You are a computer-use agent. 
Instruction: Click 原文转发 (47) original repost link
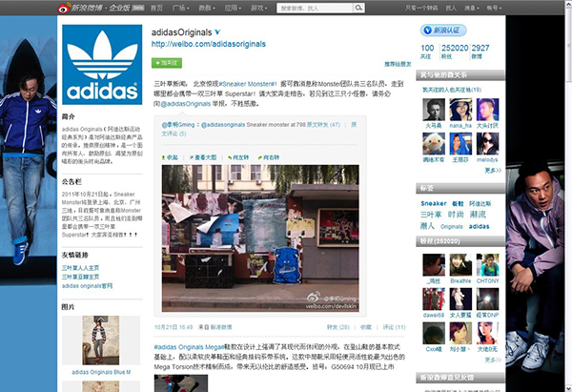tap(323, 125)
